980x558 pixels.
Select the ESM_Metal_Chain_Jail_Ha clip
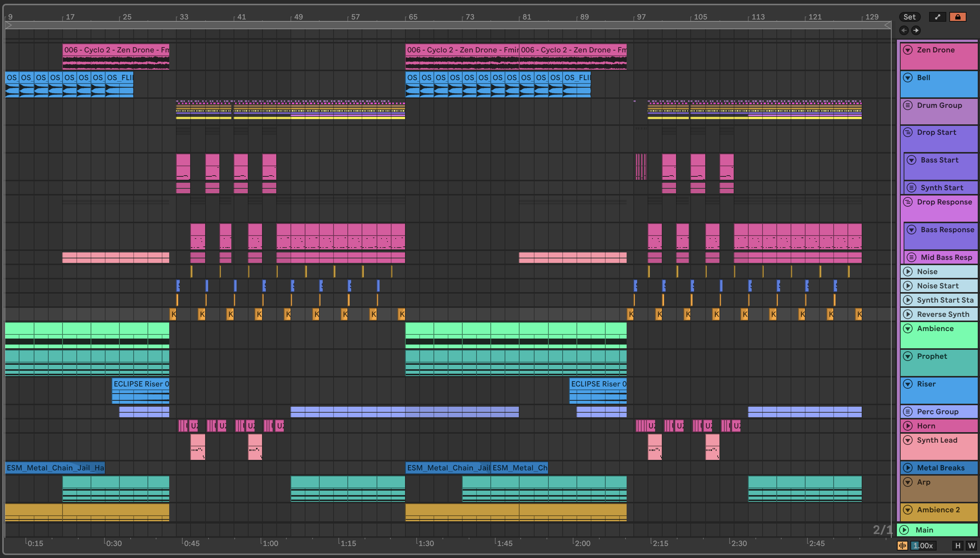(55, 468)
